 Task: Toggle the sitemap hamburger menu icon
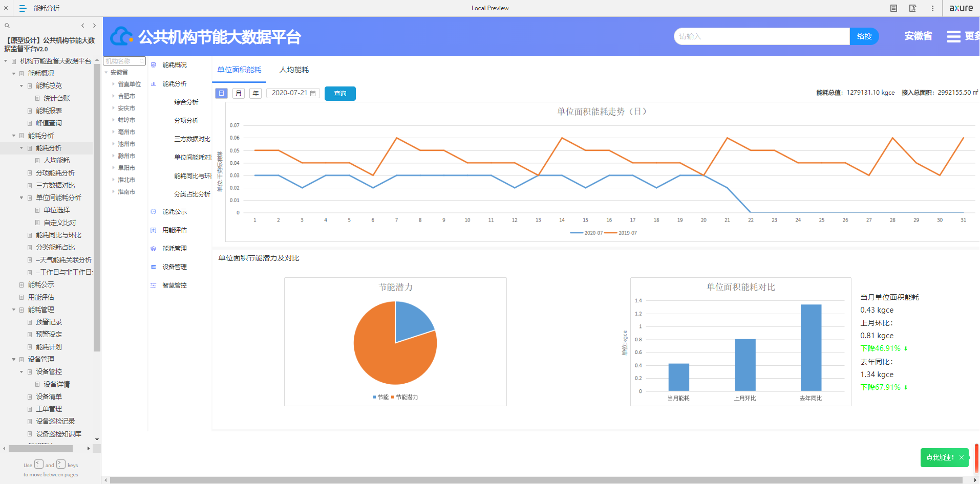click(23, 8)
